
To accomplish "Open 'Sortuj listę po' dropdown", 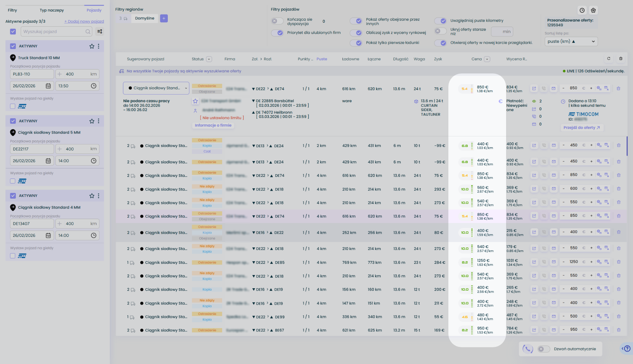I will 571,42.
